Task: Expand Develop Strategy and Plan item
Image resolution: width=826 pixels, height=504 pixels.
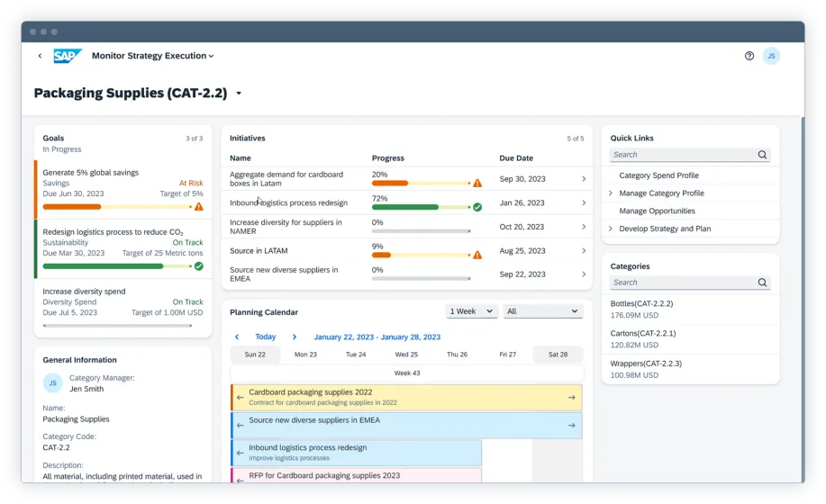Action: pos(611,229)
